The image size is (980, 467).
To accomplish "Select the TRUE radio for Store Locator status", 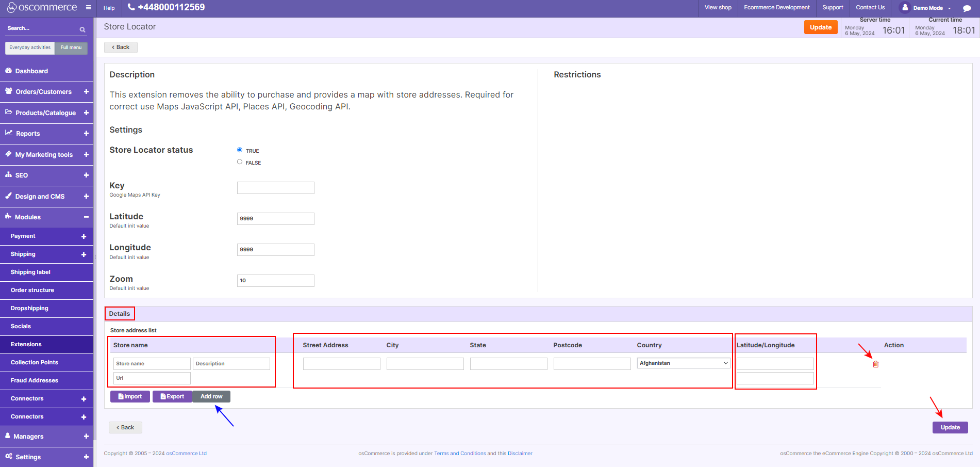I will point(240,150).
